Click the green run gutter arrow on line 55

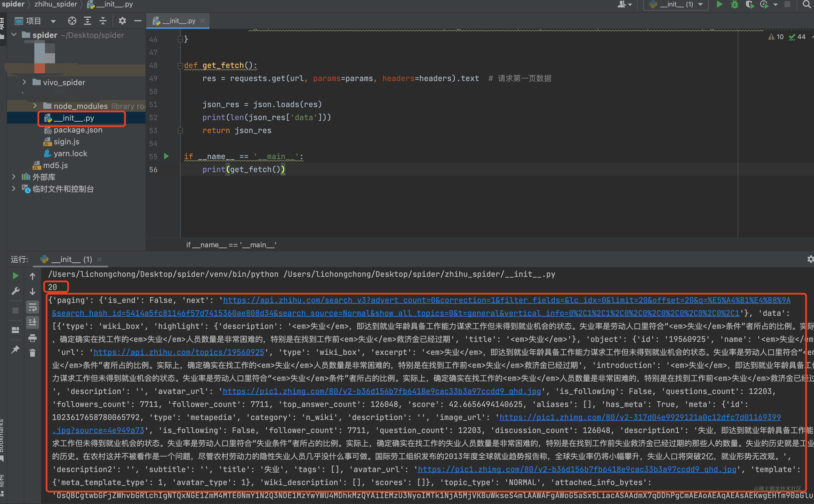[166, 156]
